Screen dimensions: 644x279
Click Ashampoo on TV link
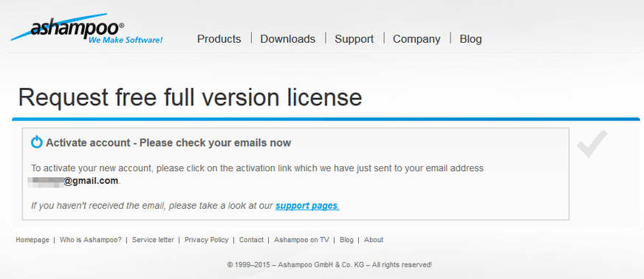pos(301,240)
